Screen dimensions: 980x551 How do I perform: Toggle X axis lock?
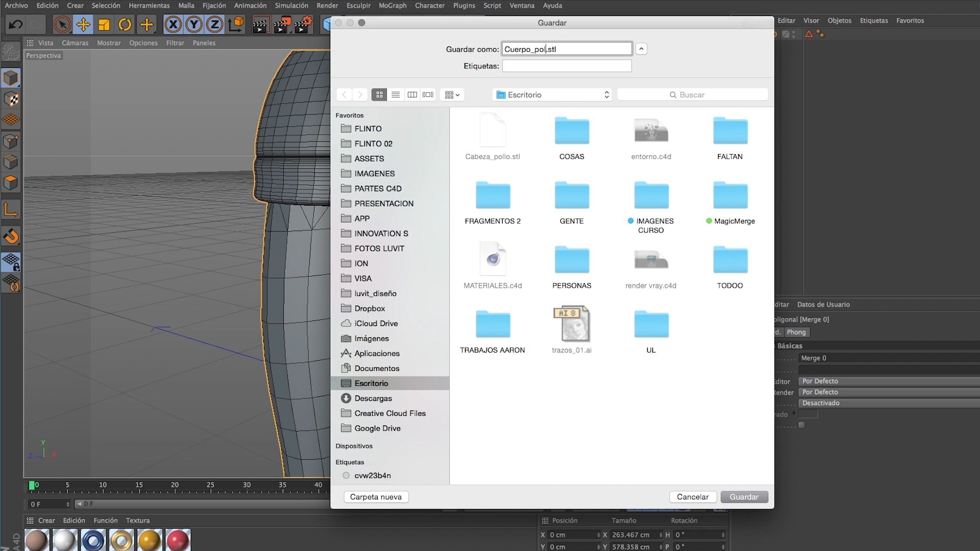(173, 24)
